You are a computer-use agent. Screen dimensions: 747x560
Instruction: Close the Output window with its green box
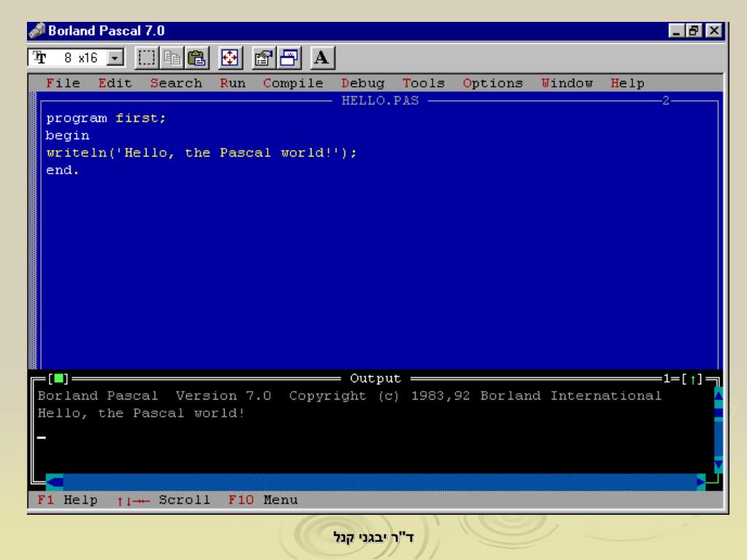pyautogui.click(x=58, y=378)
